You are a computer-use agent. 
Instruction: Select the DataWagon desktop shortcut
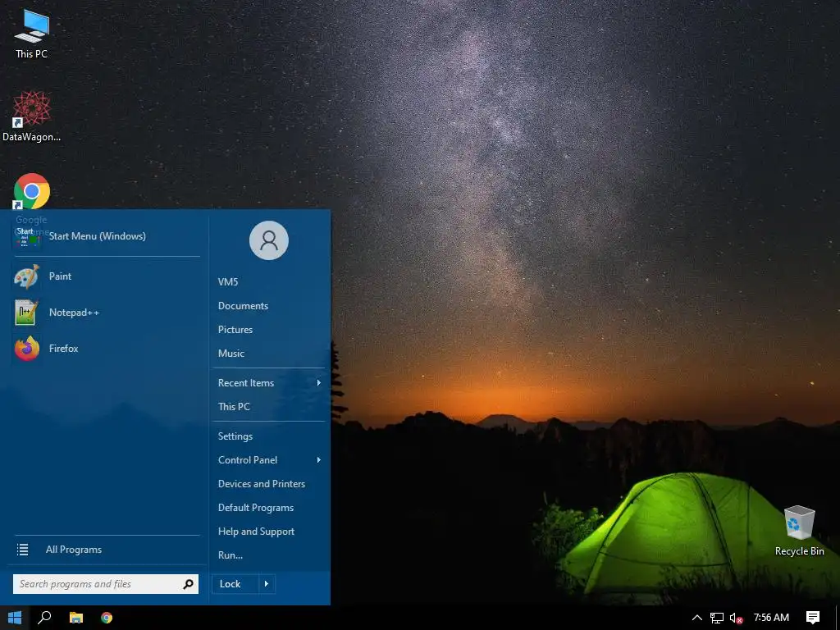pos(32,116)
